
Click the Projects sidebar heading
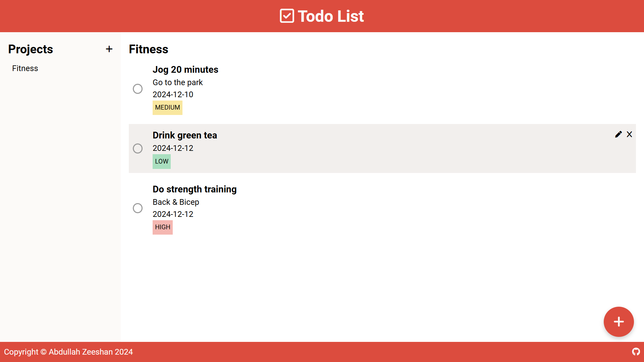pyautogui.click(x=31, y=49)
